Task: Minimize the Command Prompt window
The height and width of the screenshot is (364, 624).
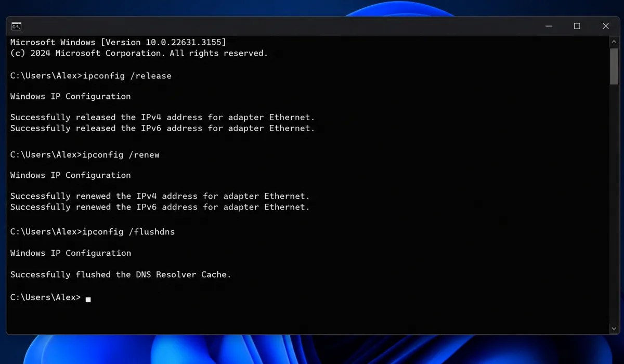Action: pyautogui.click(x=549, y=26)
